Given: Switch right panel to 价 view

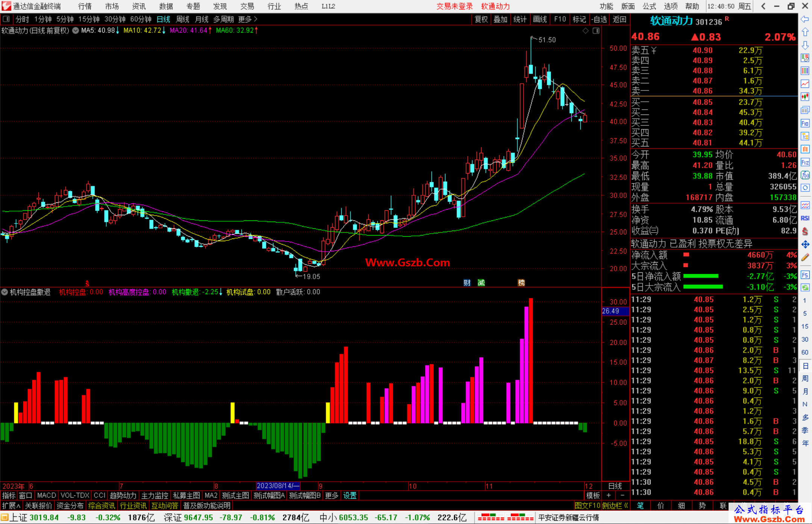Looking at the screenshot, I should 661,506.
